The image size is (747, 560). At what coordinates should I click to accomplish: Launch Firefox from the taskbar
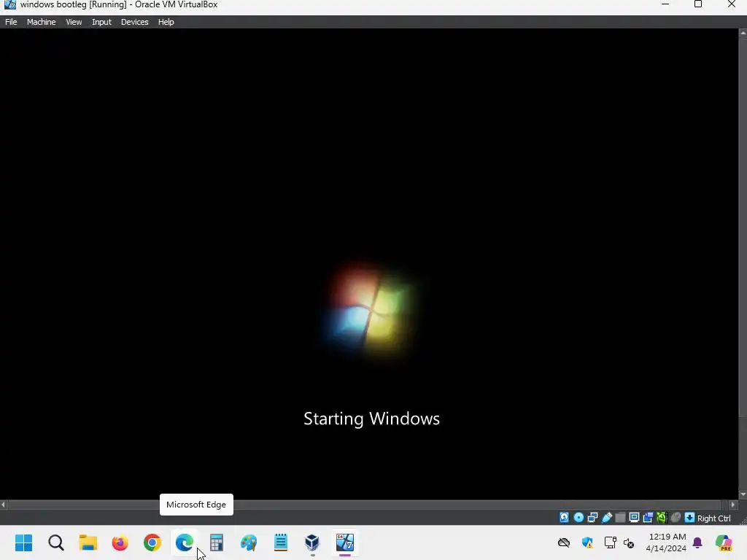pyautogui.click(x=120, y=542)
